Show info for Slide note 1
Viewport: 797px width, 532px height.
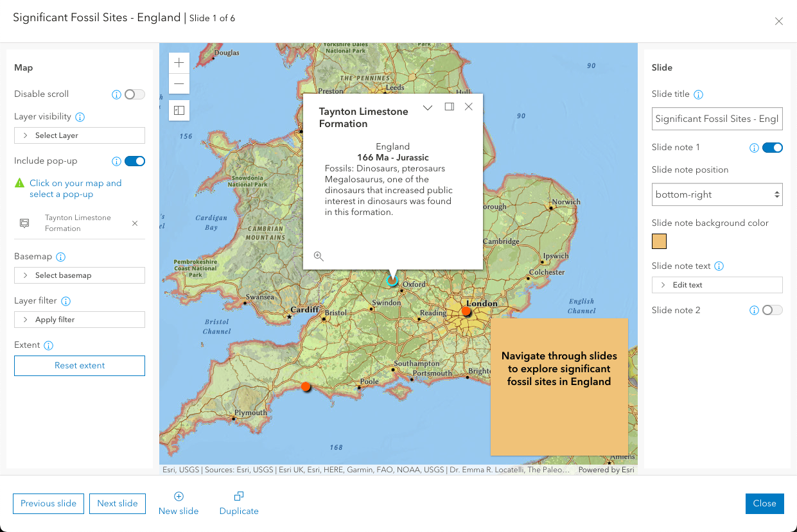point(754,148)
